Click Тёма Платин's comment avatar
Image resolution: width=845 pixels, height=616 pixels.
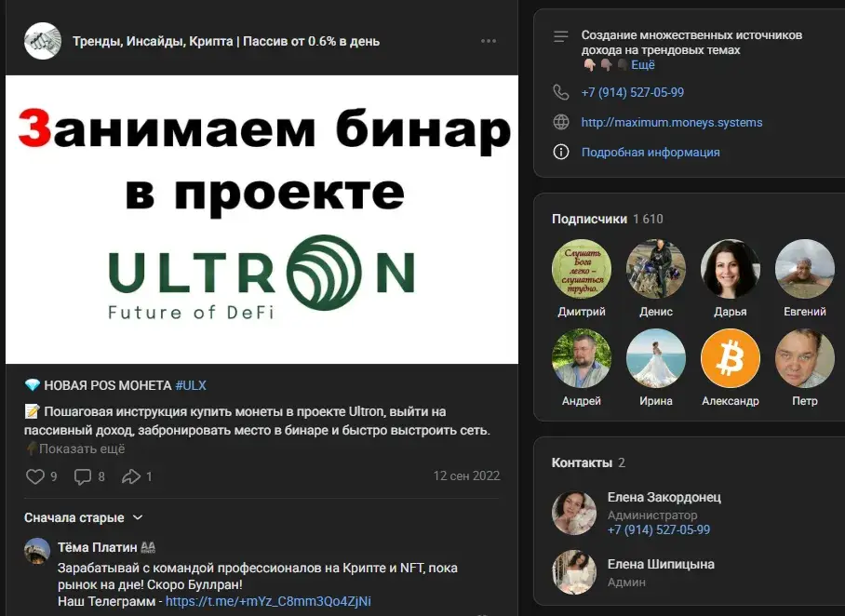click(x=37, y=551)
